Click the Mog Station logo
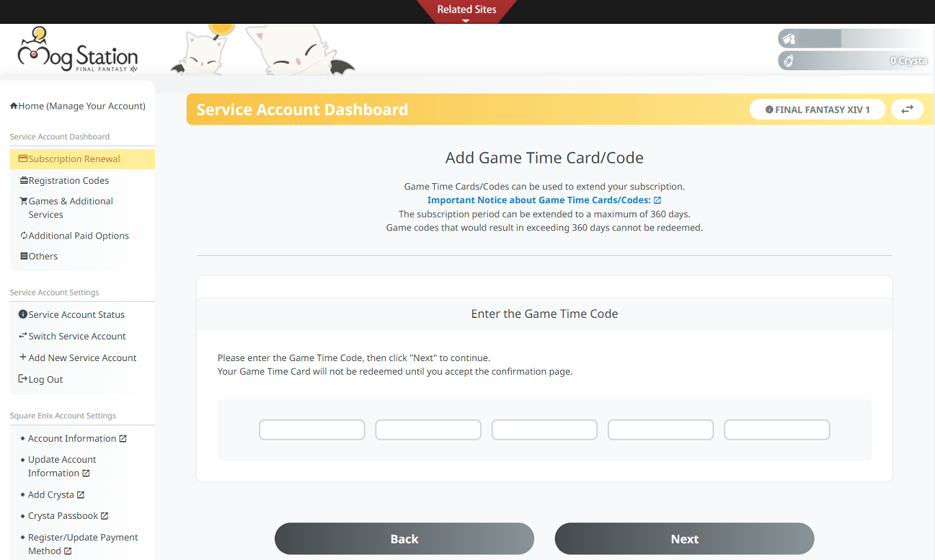Image resolution: width=935 pixels, height=560 pixels. click(x=77, y=50)
